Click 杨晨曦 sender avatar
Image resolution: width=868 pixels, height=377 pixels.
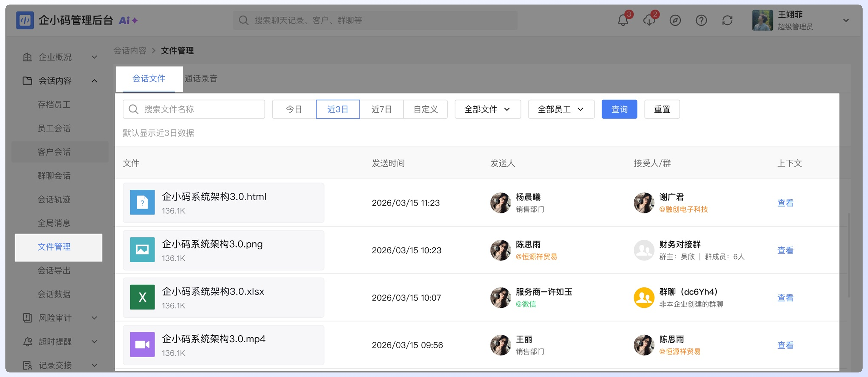pyautogui.click(x=500, y=203)
